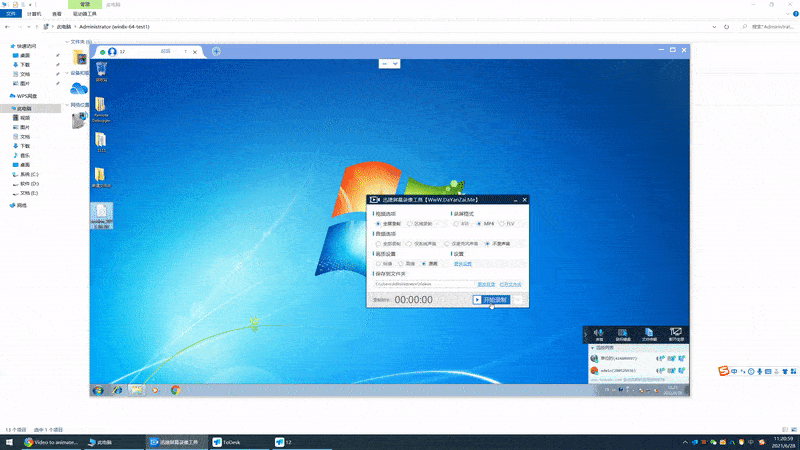Viewport: 800px width, 450px height.
Task: Click the file transfer icon in remote panel
Action: coord(649,334)
